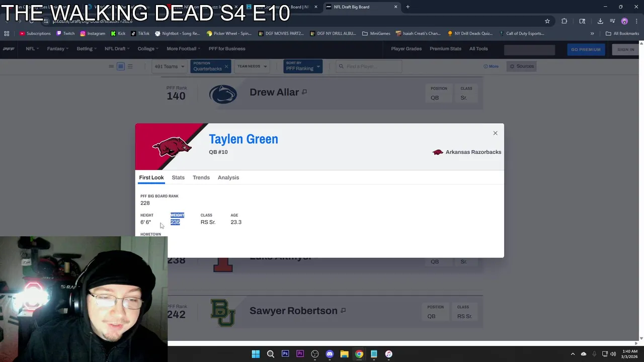Expand the College nav menu
Viewport: 644px width, 362px height.
pyautogui.click(x=148, y=49)
